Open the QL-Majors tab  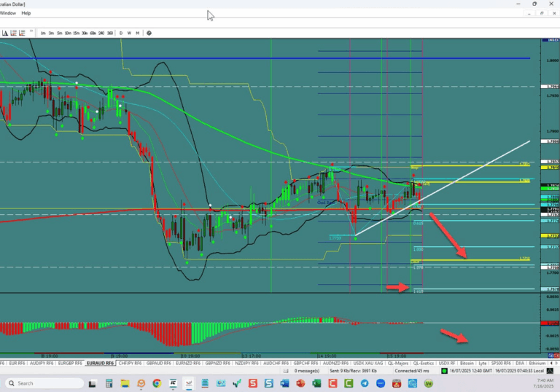(x=398, y=363)
